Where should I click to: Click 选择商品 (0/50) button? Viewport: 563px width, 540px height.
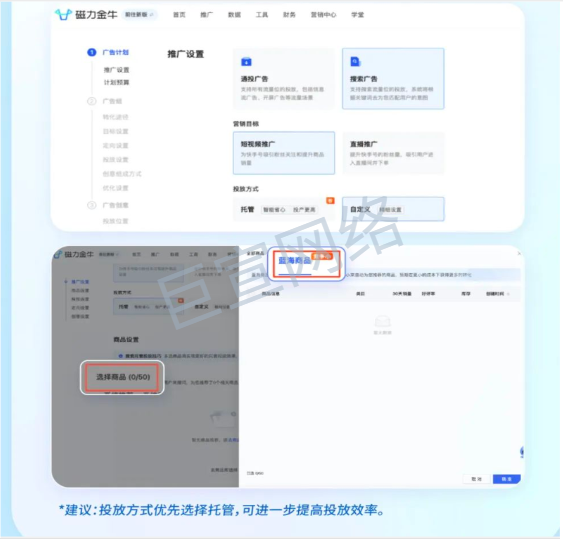click(122, 377)
